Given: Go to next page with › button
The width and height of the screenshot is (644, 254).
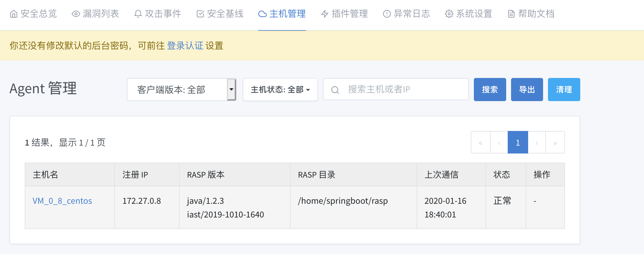Looking at the screenshot, I should tap(537, 143).
